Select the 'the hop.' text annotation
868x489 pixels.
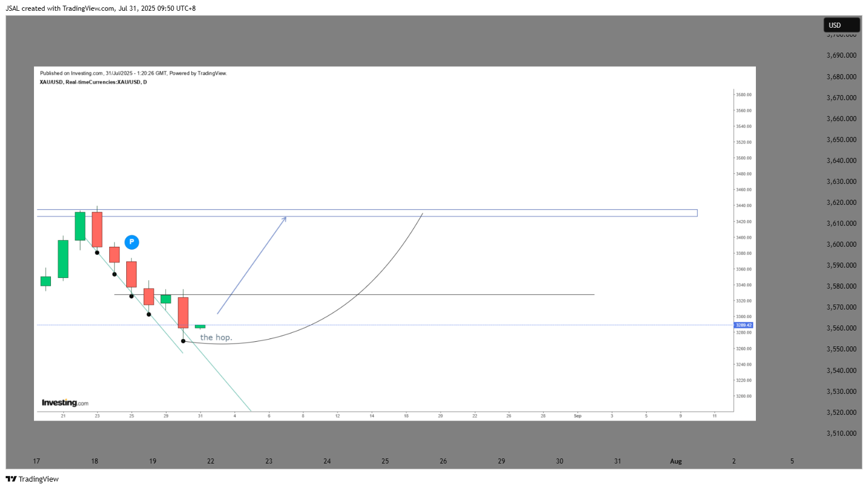click(x=216, y=337)
